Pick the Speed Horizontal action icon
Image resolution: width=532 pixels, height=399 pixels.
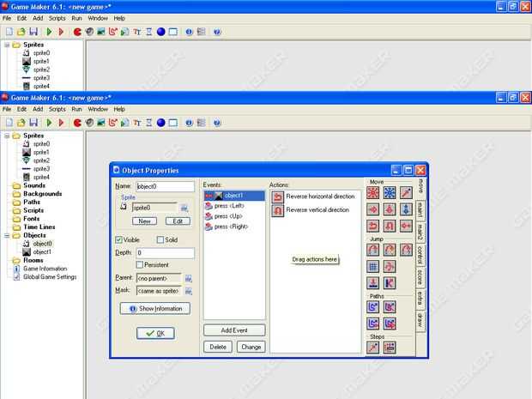click(x=373, y=209)
